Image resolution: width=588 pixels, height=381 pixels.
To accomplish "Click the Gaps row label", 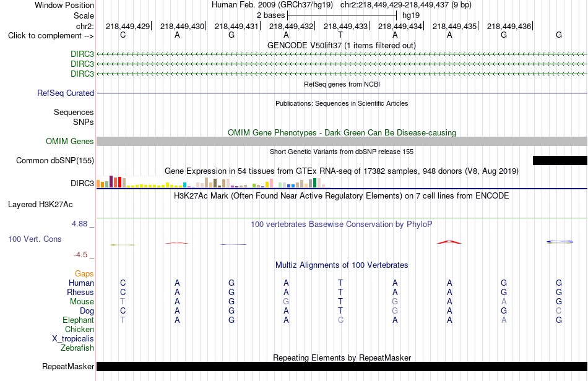I will (84, 274).
